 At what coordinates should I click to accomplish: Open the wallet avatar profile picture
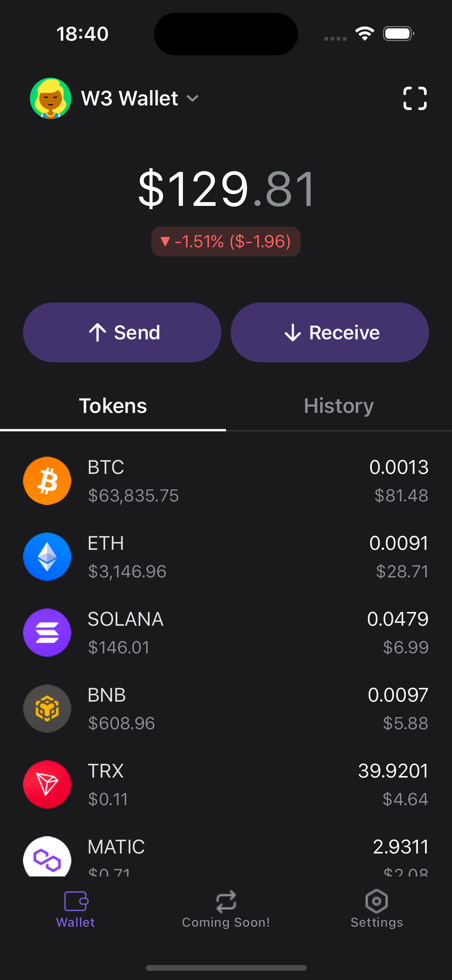pyautogui.click(x=51, y=98)
